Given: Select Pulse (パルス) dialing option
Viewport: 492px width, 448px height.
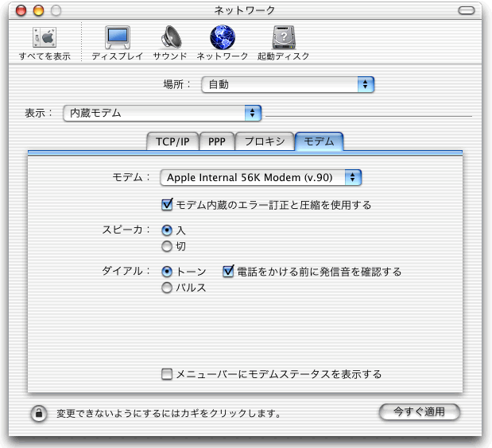Looking at the screenshot, I should coord(167,288).
